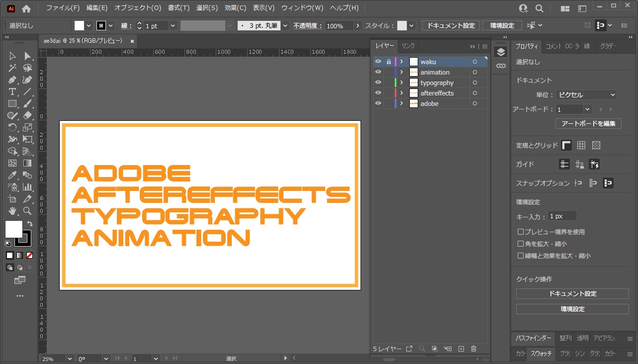
Task: Select the Pen tool
Action: 12,80
